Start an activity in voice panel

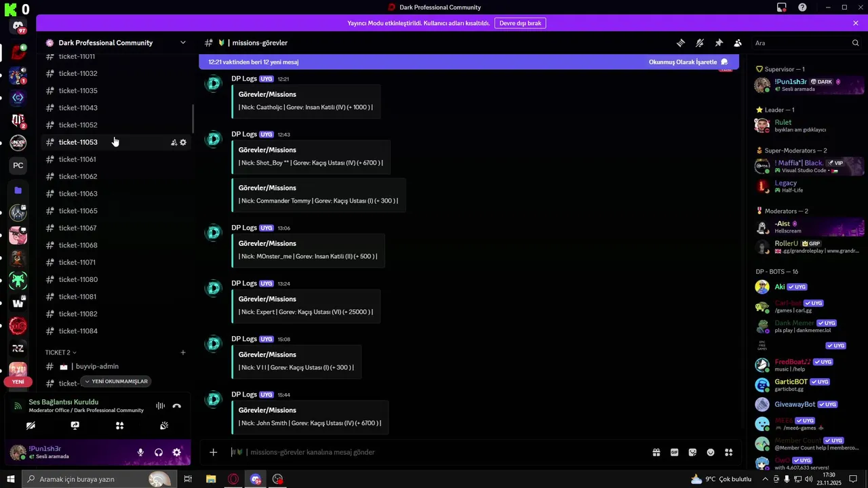(x=119, y=426)
